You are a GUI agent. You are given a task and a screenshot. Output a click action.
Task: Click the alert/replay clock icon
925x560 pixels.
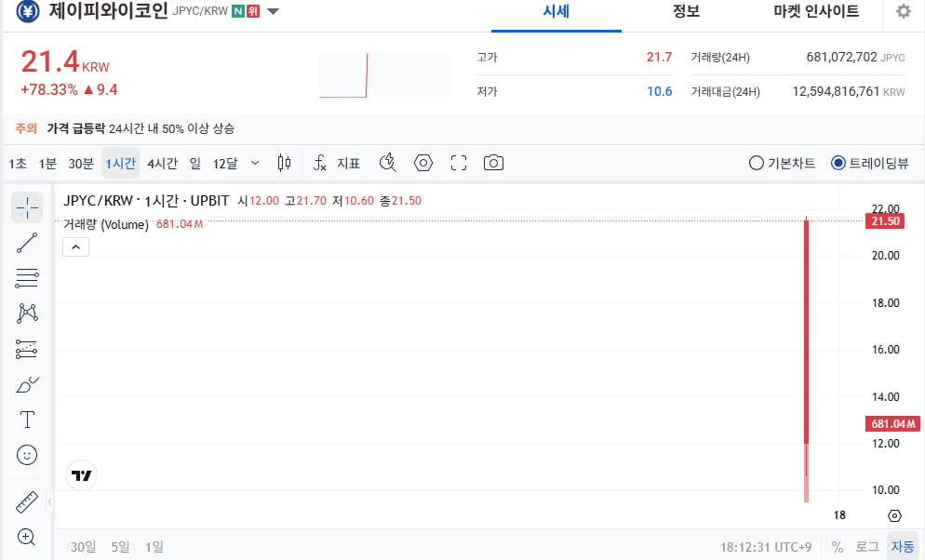point(387,163)
